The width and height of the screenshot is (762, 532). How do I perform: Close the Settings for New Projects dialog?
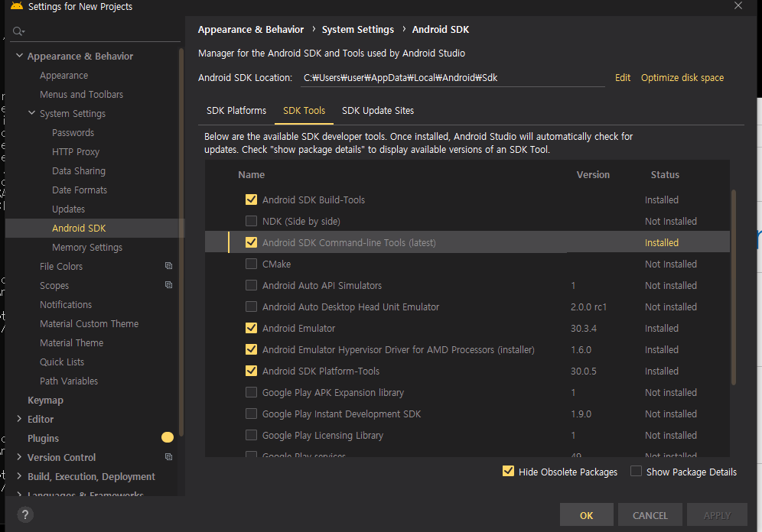pyautogui.click(x=738, y=6)
